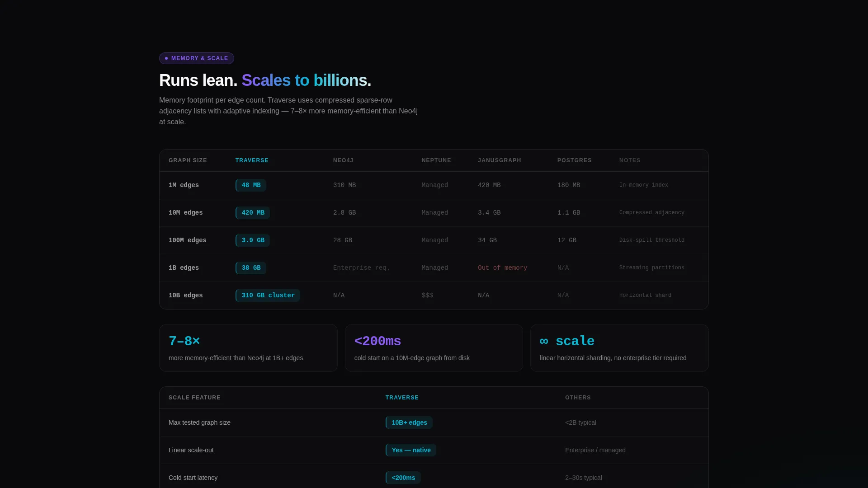Click the OTHERS column header
The height and width of the screenshot is (488, 868).
point(578,398)
